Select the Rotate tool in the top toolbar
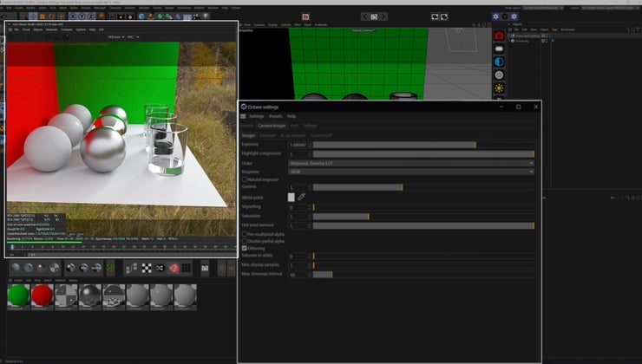Image resolution: width=642 pixels, height=364 pixels. [51, 16]
